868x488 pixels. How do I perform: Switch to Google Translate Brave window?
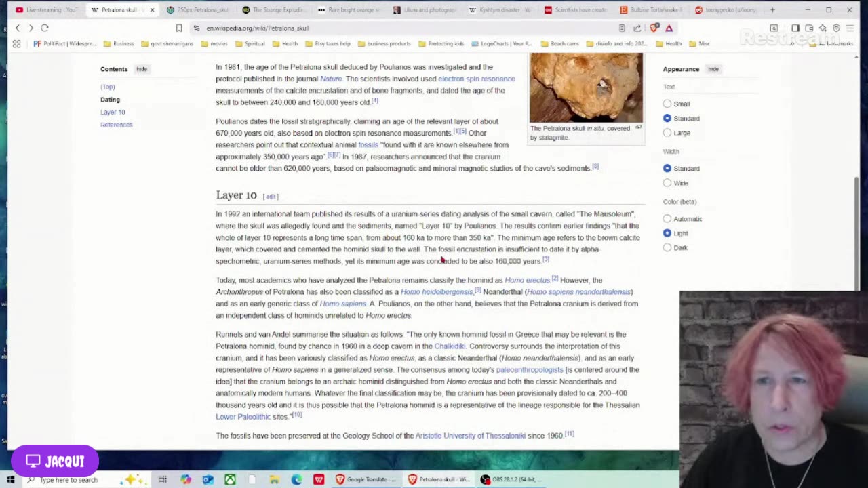(366, 479)
